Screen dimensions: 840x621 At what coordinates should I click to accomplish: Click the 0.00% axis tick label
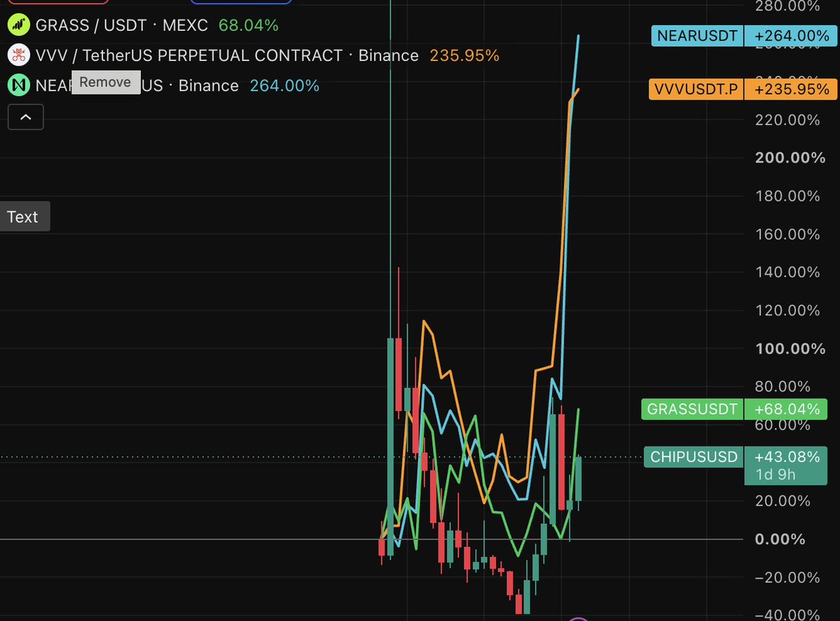(x=780, y=539)
